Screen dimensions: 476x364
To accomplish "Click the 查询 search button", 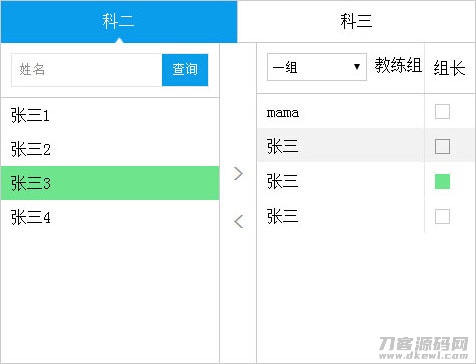I will (185, 70).
